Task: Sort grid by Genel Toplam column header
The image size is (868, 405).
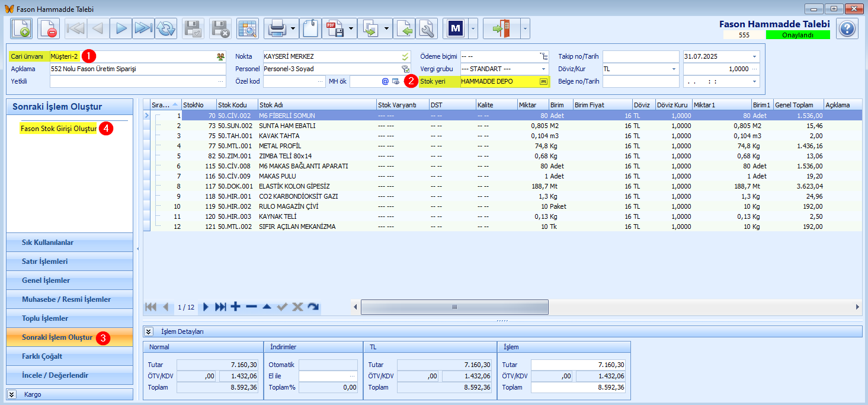Action: tap(798, 105)
